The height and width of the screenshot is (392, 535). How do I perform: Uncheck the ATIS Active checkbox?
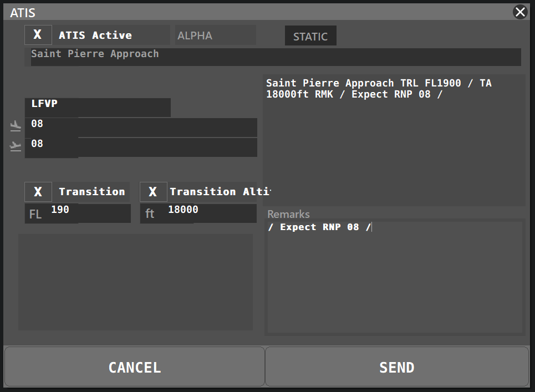[38, 35]
